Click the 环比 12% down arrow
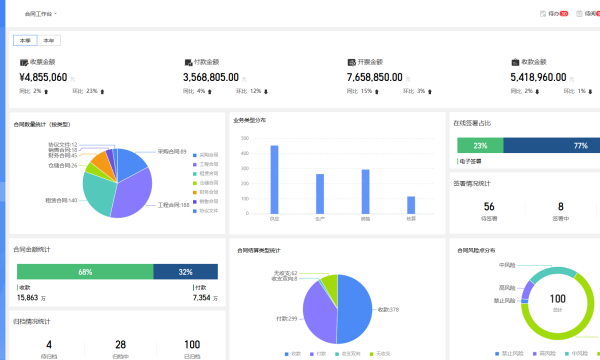Image resolution: width=600 pixels, height=360 pixels. click(266, 91)
